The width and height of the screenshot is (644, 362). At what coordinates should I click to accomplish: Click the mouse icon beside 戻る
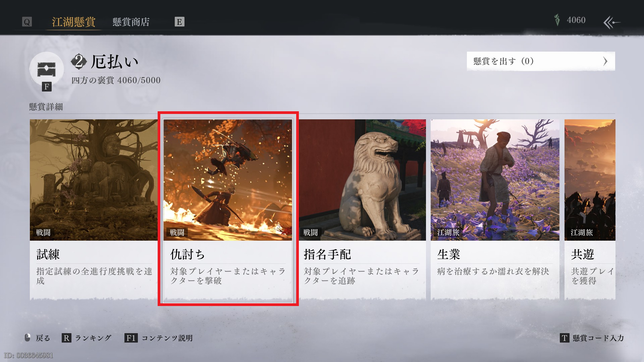(28, 338)
